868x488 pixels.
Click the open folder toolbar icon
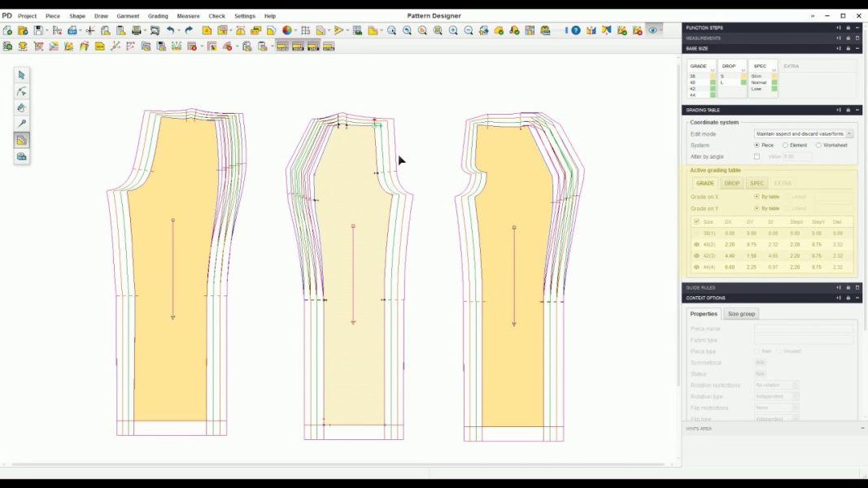point(23,30)
